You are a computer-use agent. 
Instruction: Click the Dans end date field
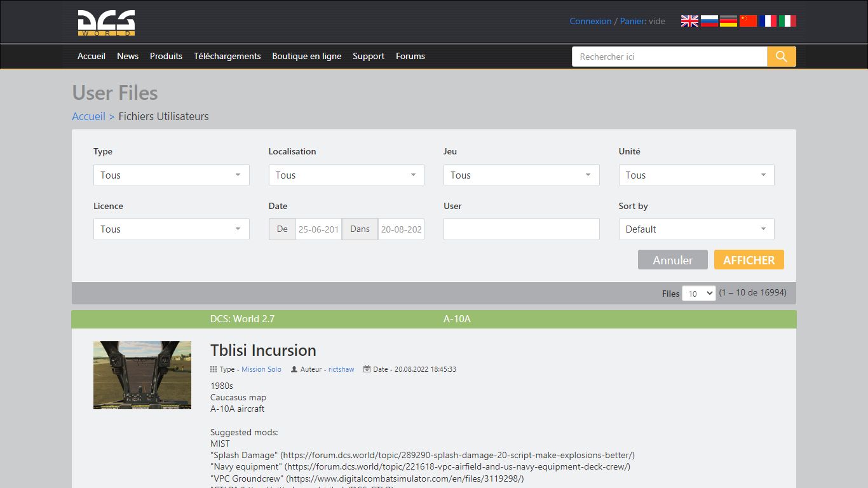click(x=401, y=229)
